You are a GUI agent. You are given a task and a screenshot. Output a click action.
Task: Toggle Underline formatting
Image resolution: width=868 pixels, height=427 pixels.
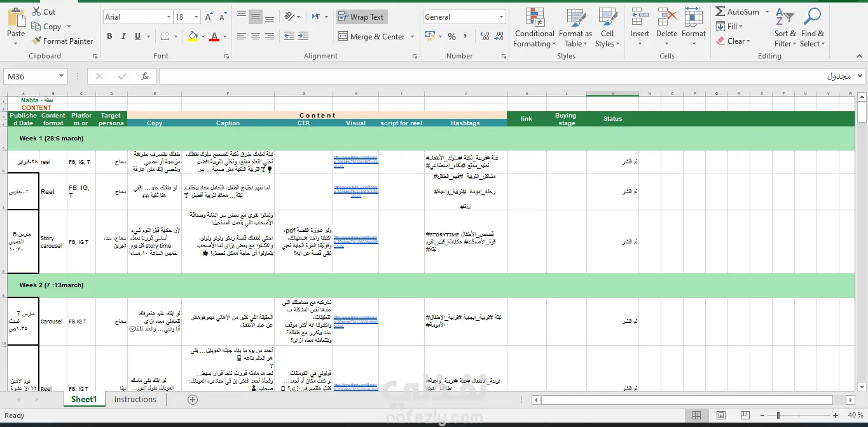click(137, 36)
